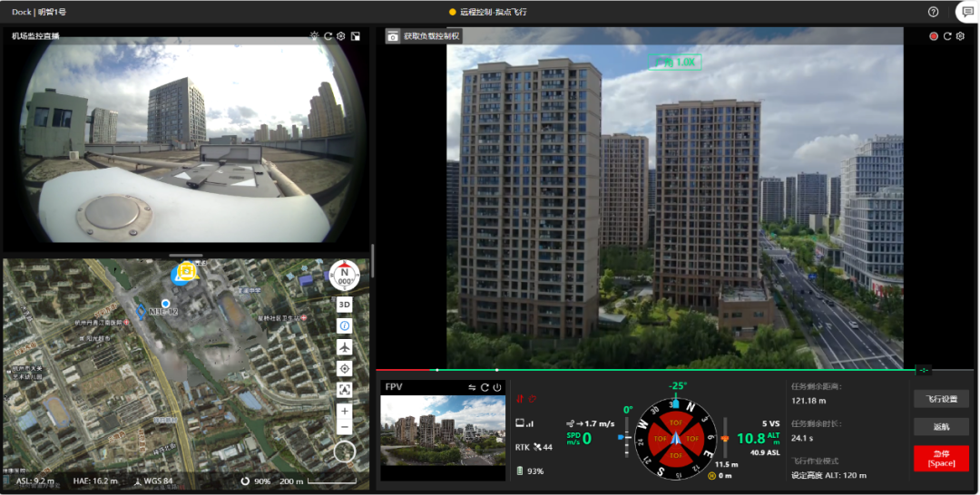
Task: Switch the map to 3D view
Action: click(345, 305)
